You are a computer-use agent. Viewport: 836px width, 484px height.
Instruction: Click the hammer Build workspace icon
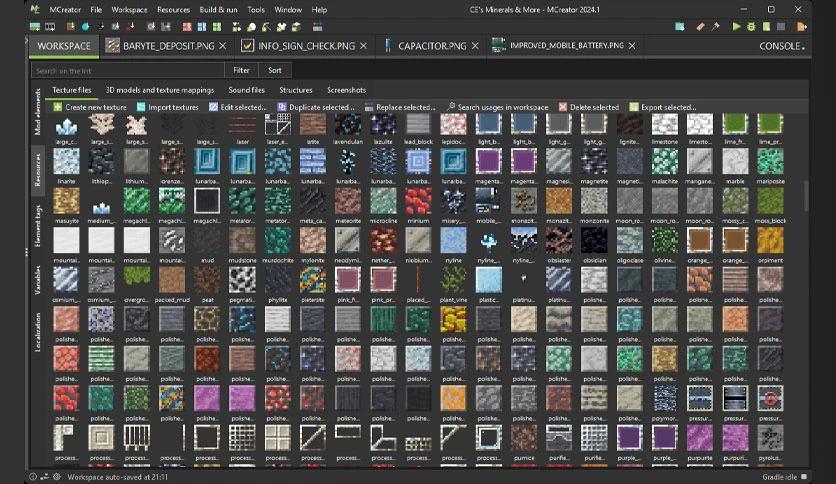tap(716, 27)
